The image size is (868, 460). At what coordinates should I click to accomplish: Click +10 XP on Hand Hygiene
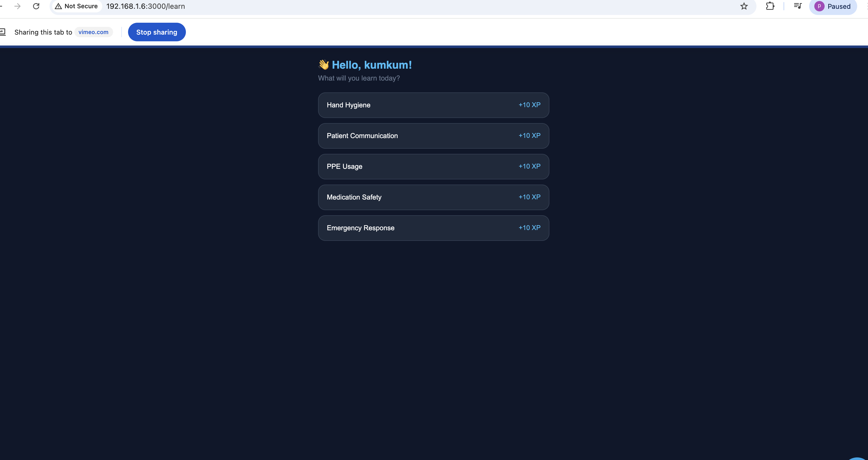[529, 105]
